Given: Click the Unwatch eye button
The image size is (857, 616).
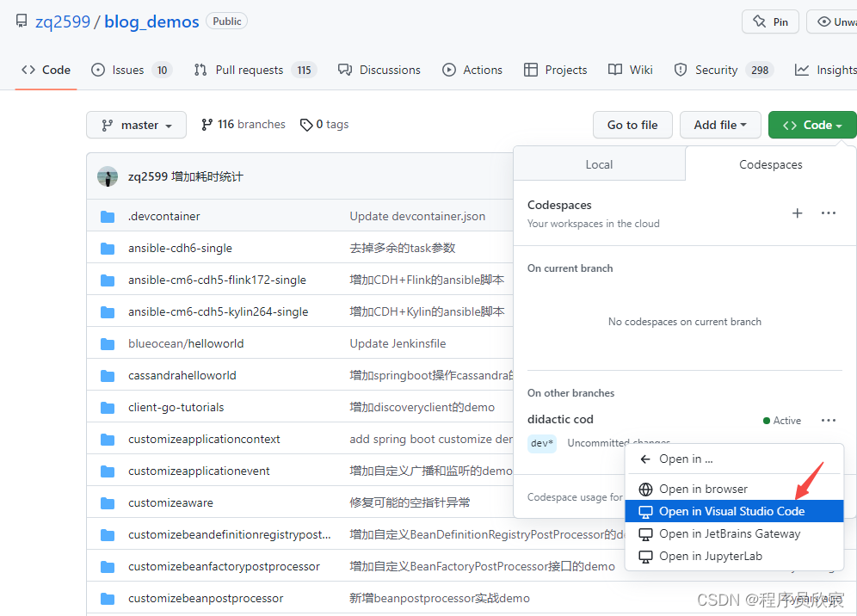Looking at the screenshot, I should 832,22.
